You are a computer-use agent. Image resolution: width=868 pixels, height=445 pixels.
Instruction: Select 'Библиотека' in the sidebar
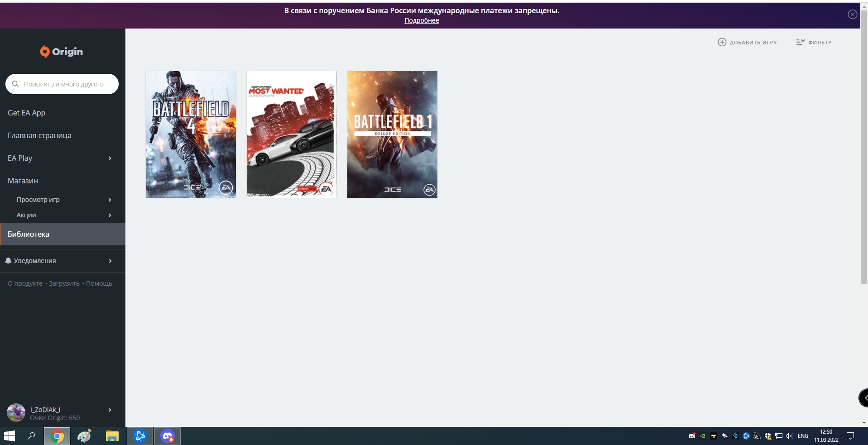pos(29,234)
